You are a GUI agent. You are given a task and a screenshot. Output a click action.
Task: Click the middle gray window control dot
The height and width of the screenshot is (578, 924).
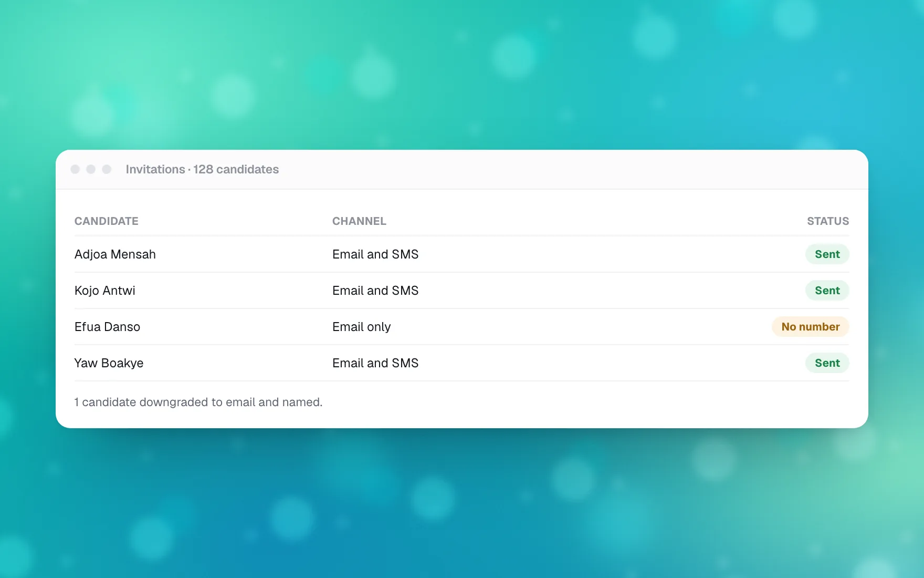(x=91, y=169)
